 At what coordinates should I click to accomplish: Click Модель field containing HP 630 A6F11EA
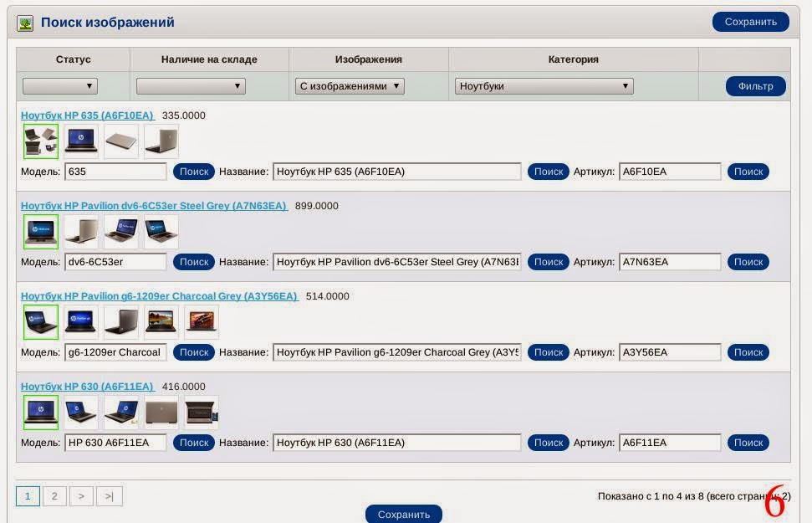(115, 443)
